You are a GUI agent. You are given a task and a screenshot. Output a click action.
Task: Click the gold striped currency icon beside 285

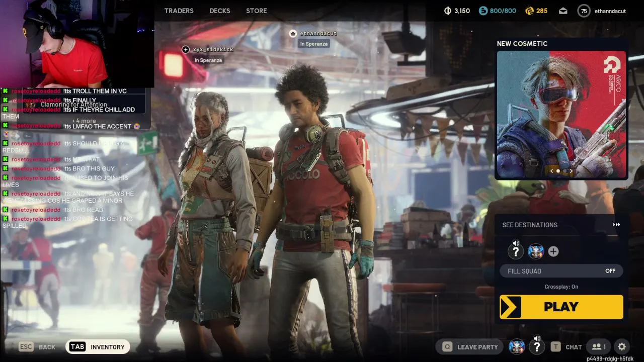click(x=529, y=11)
